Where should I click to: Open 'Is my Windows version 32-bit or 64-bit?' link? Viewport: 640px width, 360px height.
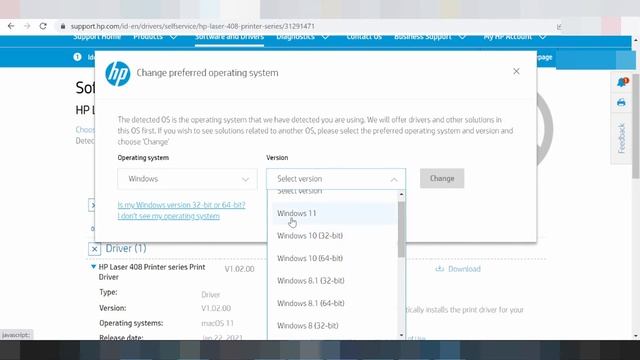(x=181, y=204)
